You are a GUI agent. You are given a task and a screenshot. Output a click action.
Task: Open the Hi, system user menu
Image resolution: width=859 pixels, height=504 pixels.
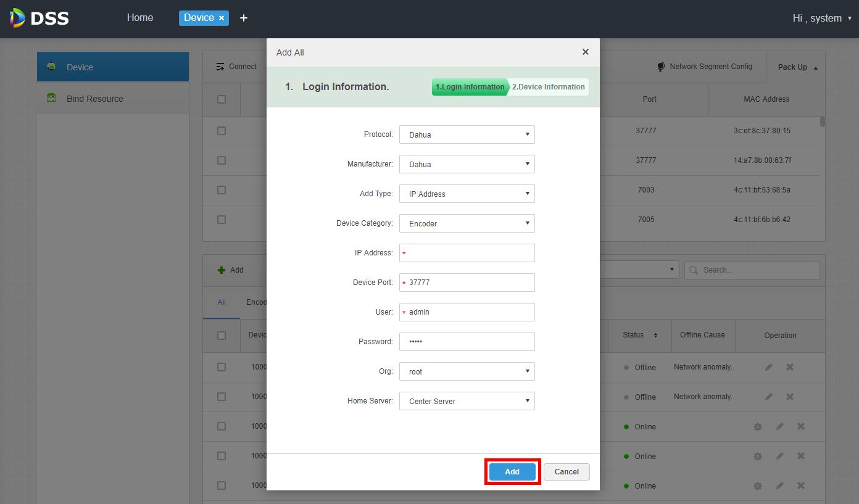click(822, 19)
